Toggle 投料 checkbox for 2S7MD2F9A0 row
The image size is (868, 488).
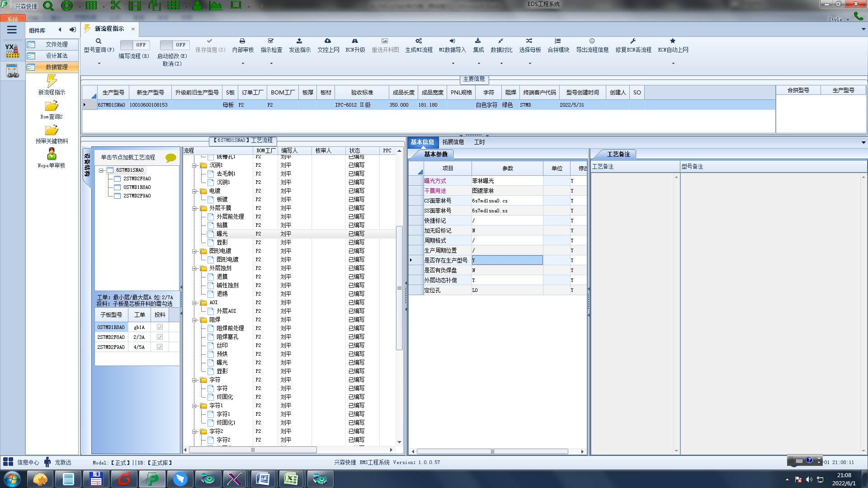click(160, 347)
